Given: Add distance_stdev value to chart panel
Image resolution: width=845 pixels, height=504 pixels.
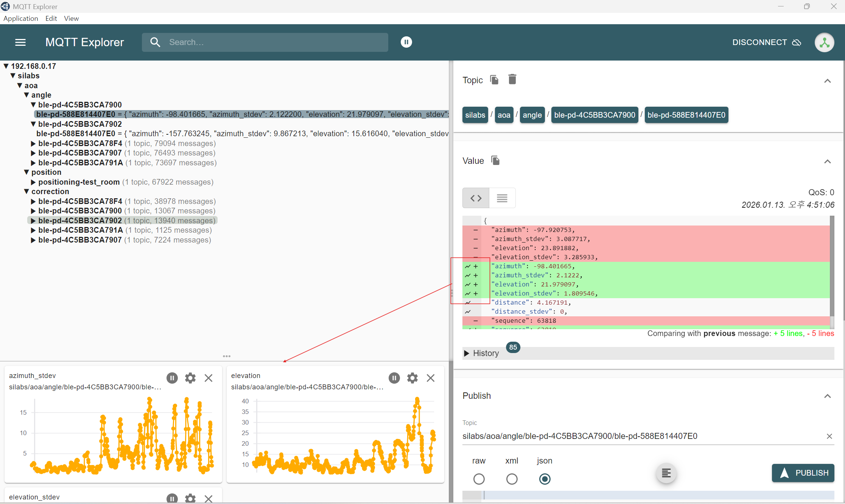Looking at the screenshot, I should [468, 312].
